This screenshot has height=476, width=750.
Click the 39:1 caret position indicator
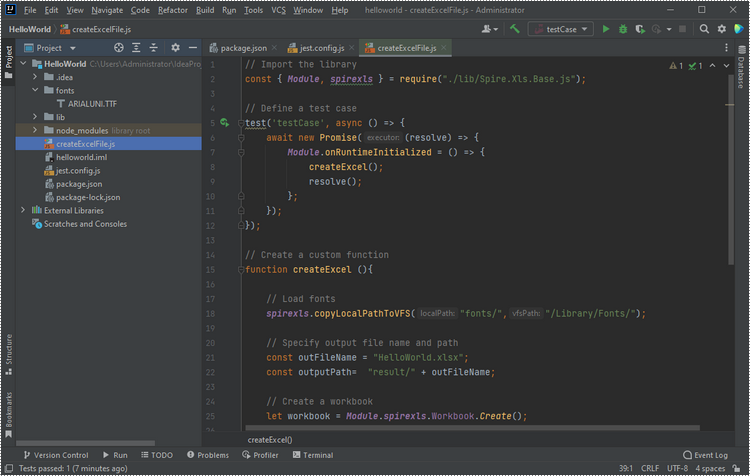pyautogui.click(x=626, y=468)
